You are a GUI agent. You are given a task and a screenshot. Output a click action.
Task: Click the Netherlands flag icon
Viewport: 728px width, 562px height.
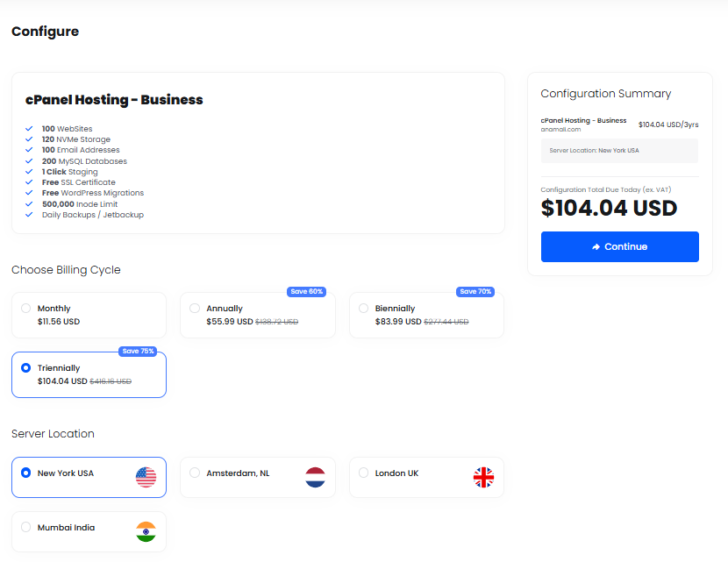coord(315,477)
